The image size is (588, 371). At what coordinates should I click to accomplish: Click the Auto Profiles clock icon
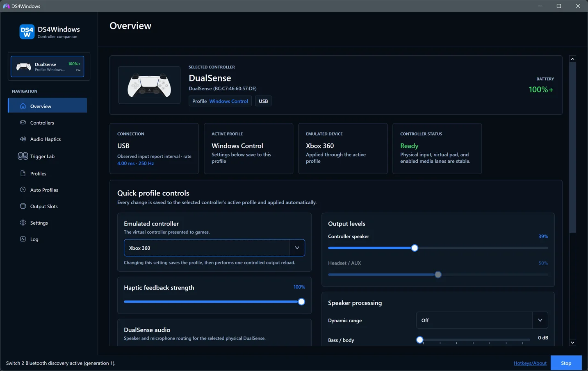pyautogui.click(x=23, y=190)
